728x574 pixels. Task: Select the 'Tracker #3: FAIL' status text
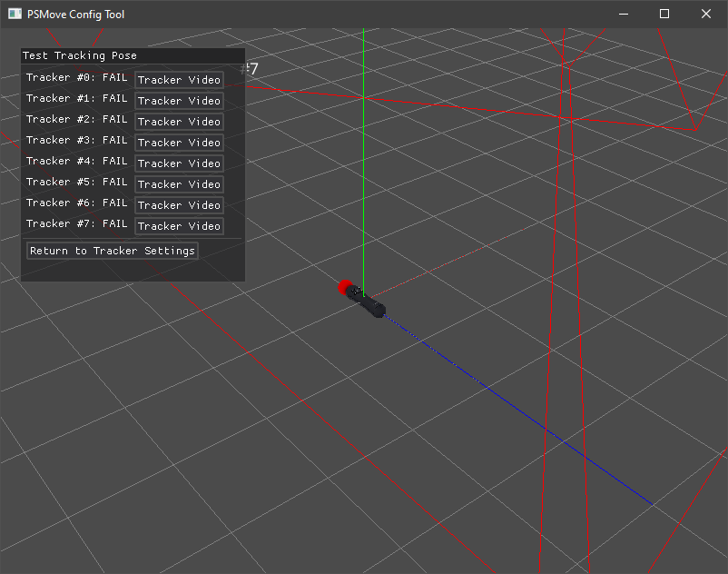76,140
